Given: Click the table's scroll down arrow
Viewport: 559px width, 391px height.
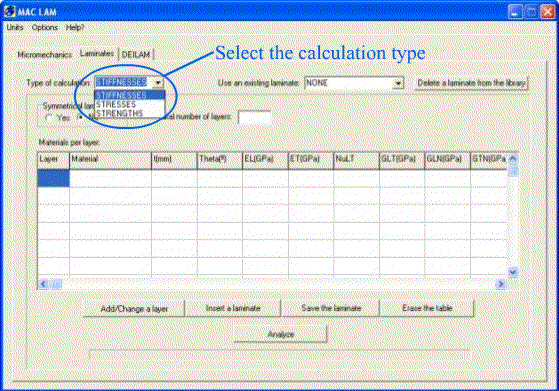Looking at the screenshot, I should pos(513,272).
